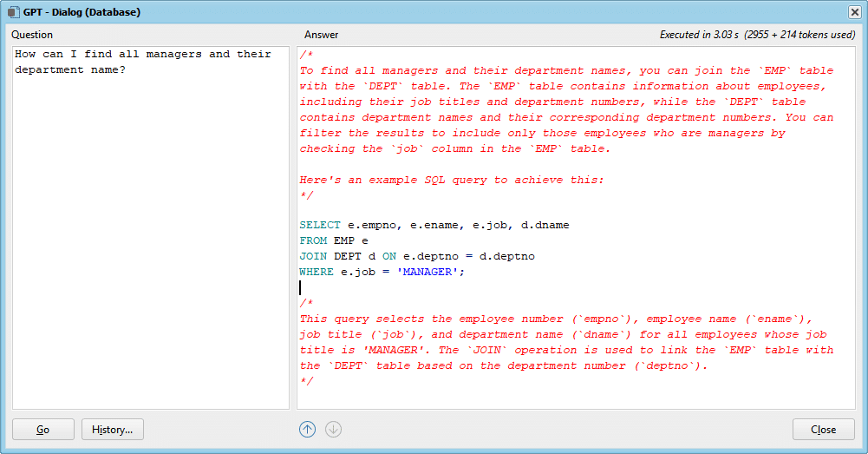This screenshot has height=454, width=868.
Task: Click the down arrow next-answer icon
Action: 333,429
